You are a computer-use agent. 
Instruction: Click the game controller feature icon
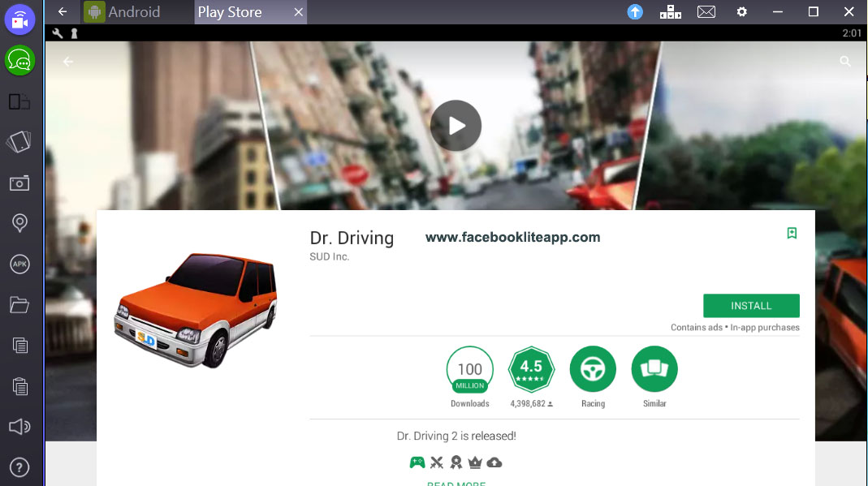coord(417,462)
